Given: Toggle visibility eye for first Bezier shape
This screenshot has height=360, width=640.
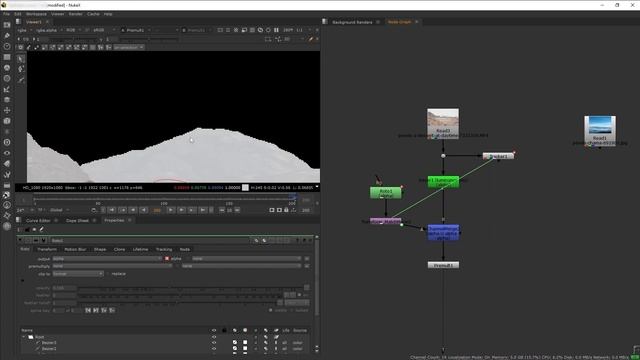Looking at the screenshot, I should 214,343.
